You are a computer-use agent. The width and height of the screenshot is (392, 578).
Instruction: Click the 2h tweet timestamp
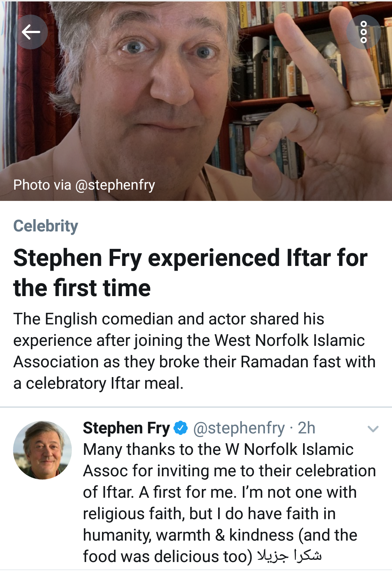[x=306, y=428]
